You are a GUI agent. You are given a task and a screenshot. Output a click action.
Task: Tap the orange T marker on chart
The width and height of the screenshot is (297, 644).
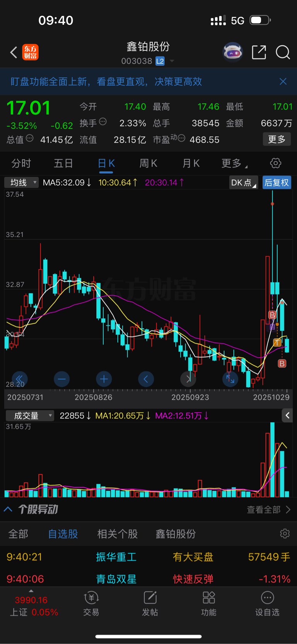click(x=277, y=342)
